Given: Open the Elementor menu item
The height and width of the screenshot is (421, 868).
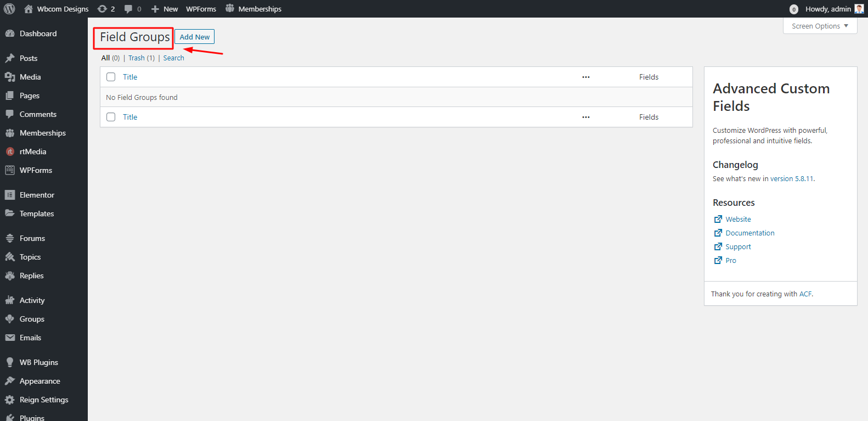Looking at the screenshot, I should (44, 195).
